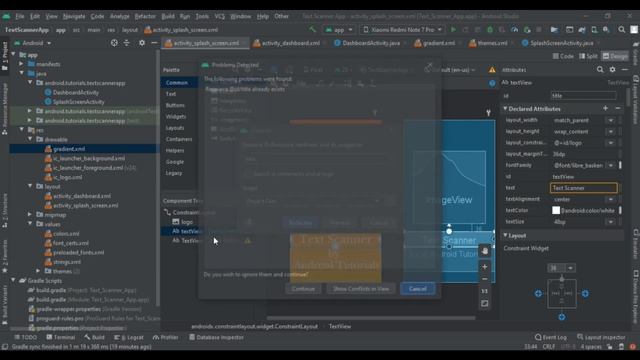The height and width of the screenshot is (360, 640).
Task: Zoom in with the plus icon on canvas
Action: (x=484, y=267)
